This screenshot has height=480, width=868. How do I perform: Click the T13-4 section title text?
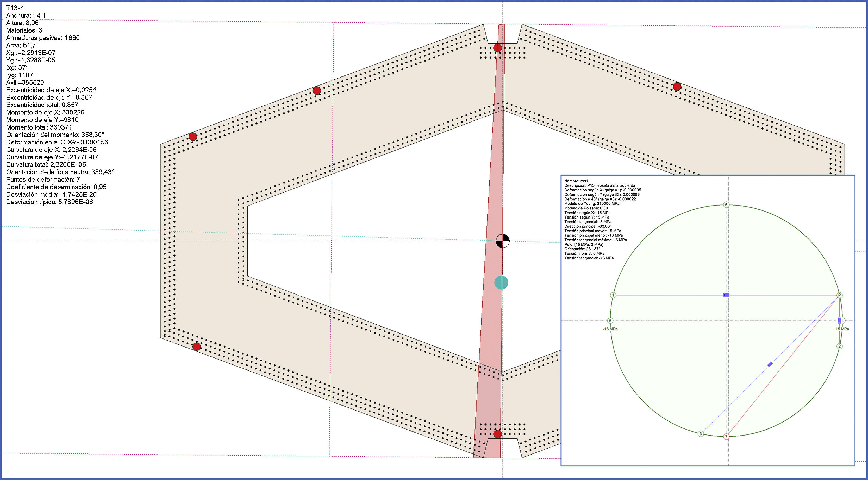point(15,8)
